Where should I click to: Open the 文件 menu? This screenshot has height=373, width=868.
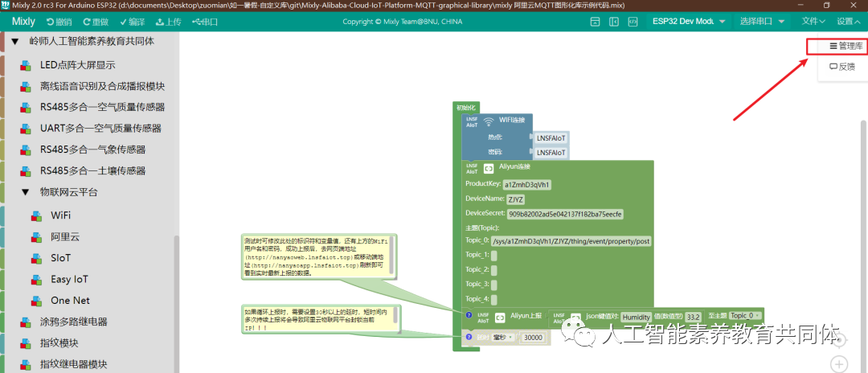tap(813, 22)
